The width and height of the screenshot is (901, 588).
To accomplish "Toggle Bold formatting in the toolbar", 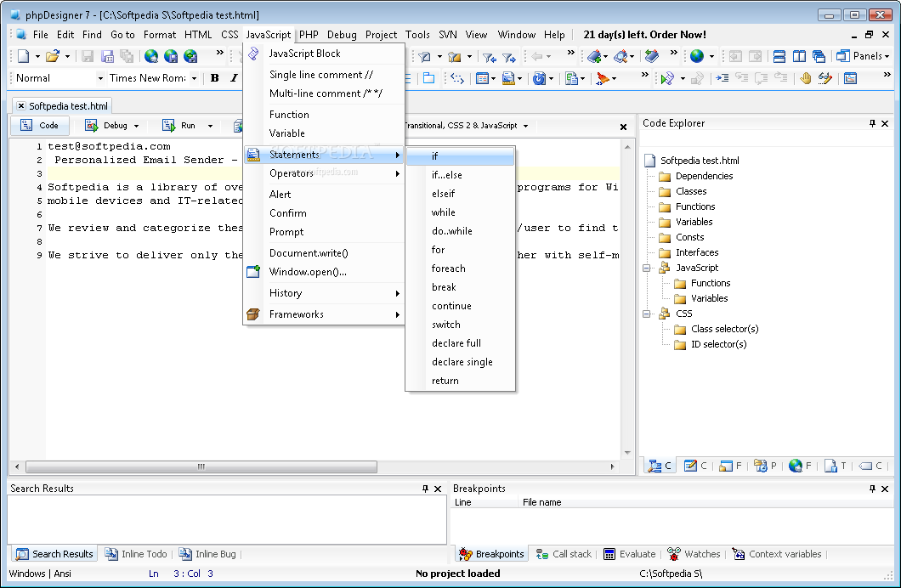I will coord(214,78).
